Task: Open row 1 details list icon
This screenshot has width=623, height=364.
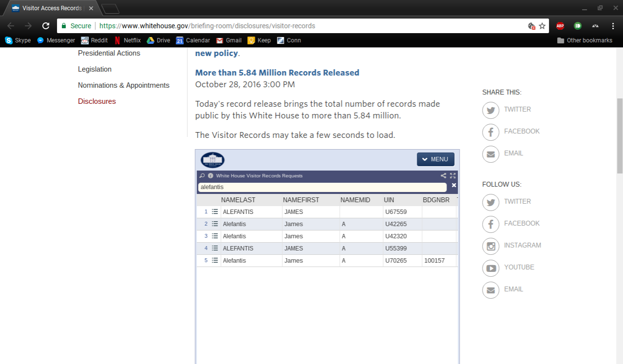Action: click(215, 212)
